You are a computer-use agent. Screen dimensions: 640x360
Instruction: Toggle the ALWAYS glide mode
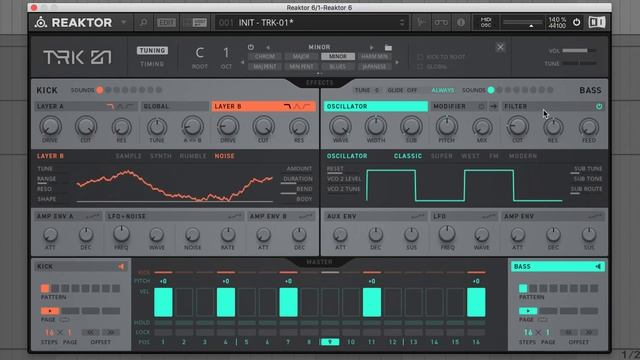tap(442, 90)
